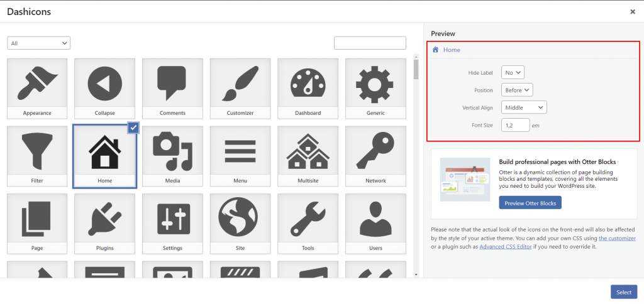Click the Dashicons dialog title
Image resolution: width=644 pixels, height=304 pixels.
pyautogui.click(x=29, y=11)
